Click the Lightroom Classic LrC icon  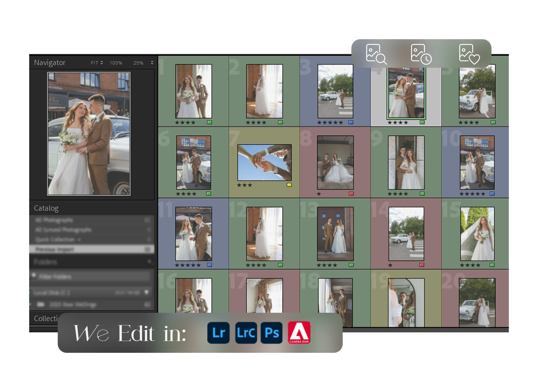[x=246, y=333]
